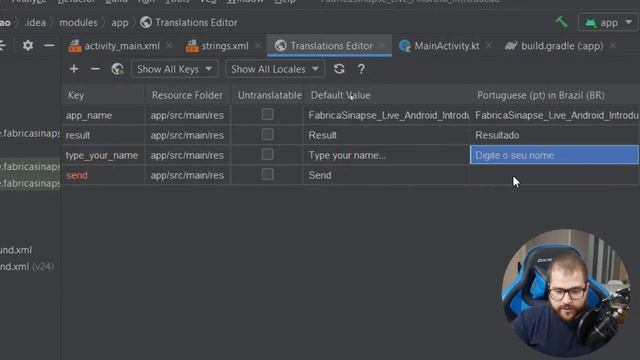
Task: Close the strings.xml tab
Action: pos(258,46)
